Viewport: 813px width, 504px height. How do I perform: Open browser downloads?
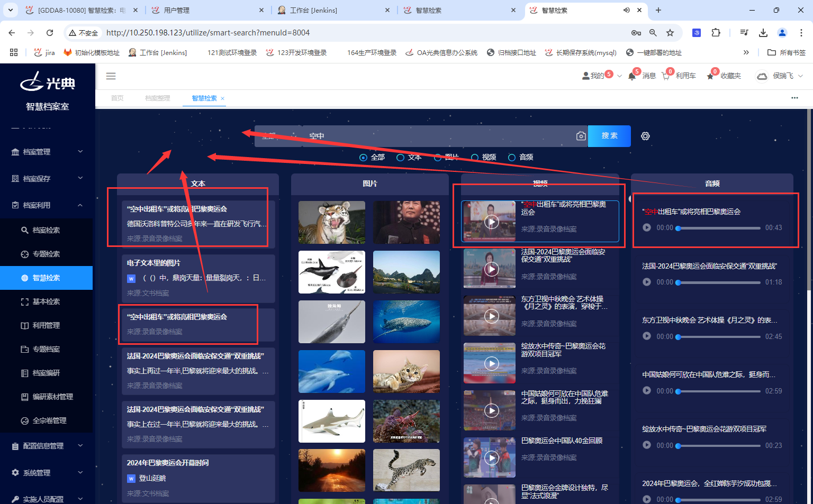763,33
